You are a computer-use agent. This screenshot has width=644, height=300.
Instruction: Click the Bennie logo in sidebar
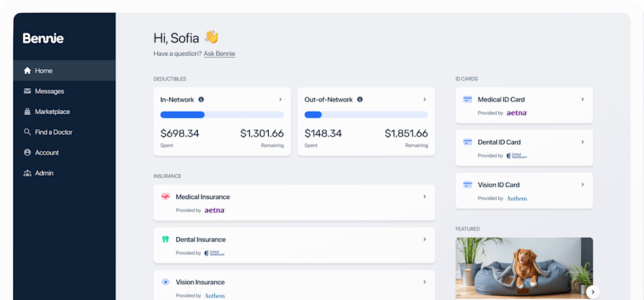[43, 38]
